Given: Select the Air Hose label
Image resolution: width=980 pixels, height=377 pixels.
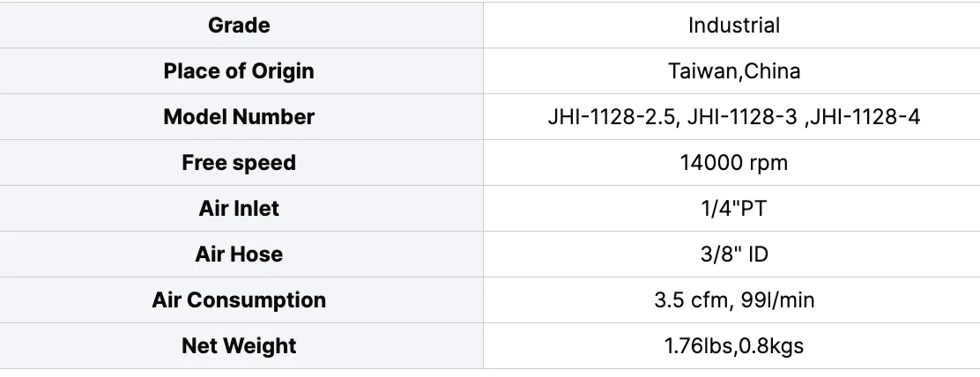Looking at the screenshot, I should pos(239,254).
